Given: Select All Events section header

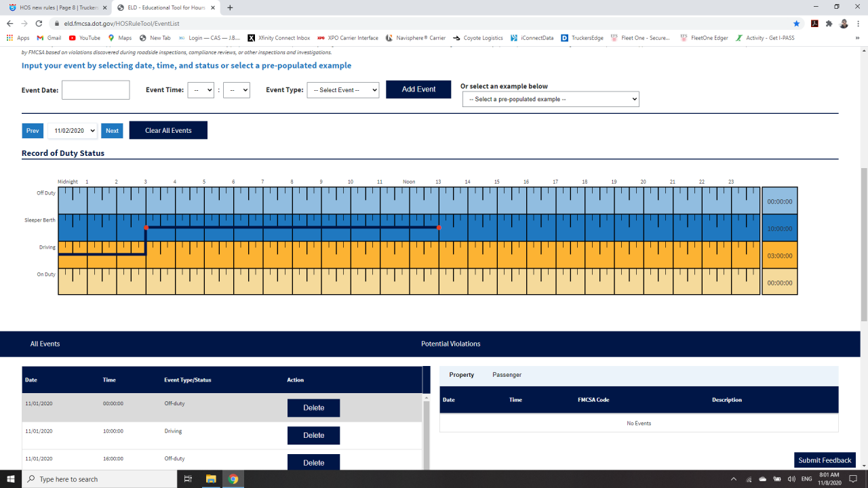Looking at the screenshot, I should tap(45, 344).
